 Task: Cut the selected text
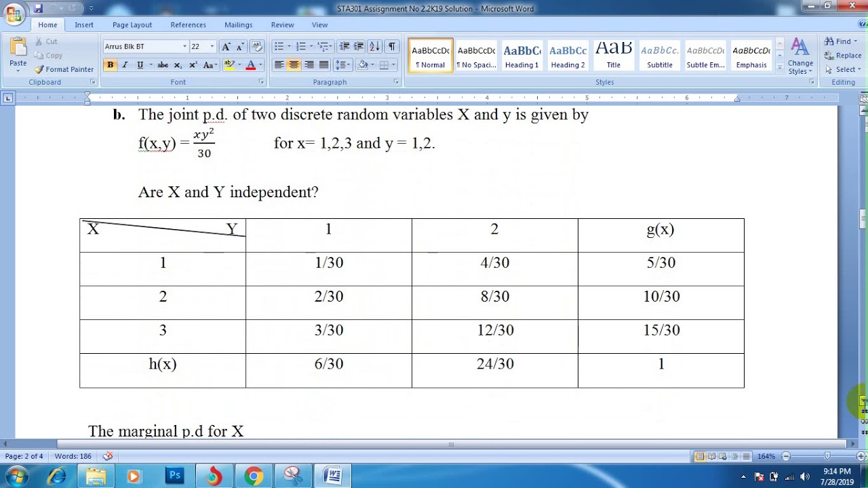click(46, 41)
